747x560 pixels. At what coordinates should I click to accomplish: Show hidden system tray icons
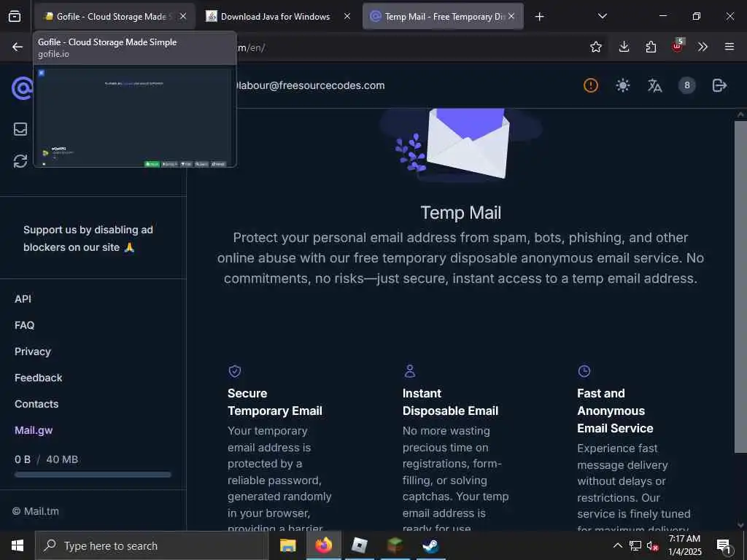click(617, 545)
